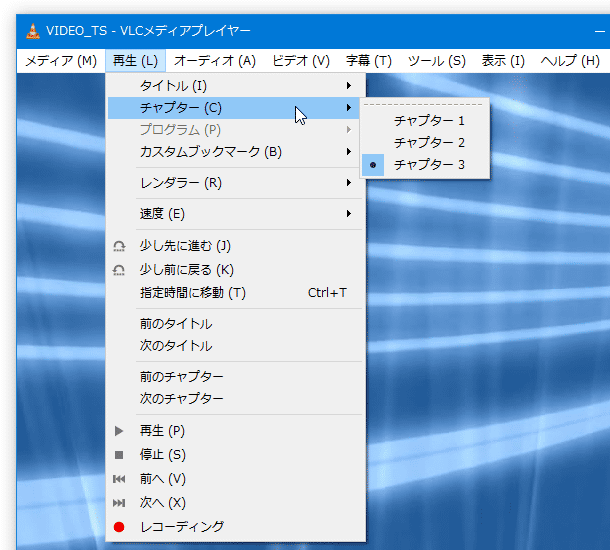This screenshot has height=550, width=610.
Task: Open the オーディオ (A) menu
Action: click(215, 61)
